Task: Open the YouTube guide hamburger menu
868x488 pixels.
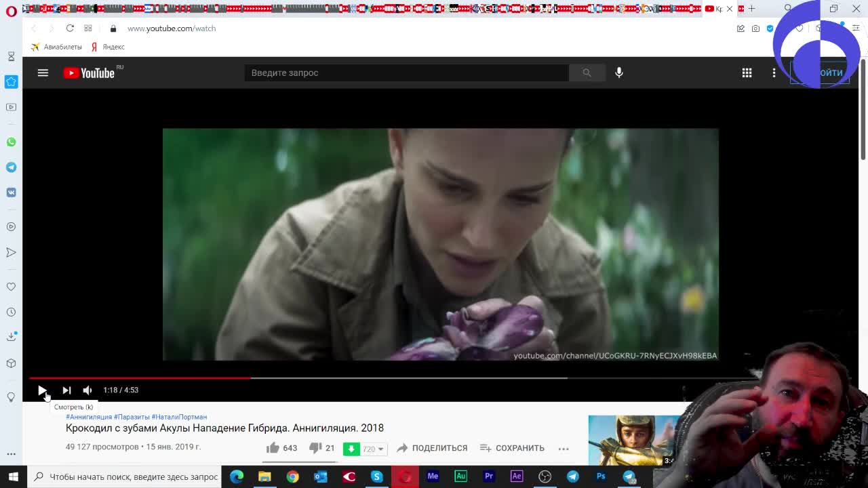Action: [43, 73]
